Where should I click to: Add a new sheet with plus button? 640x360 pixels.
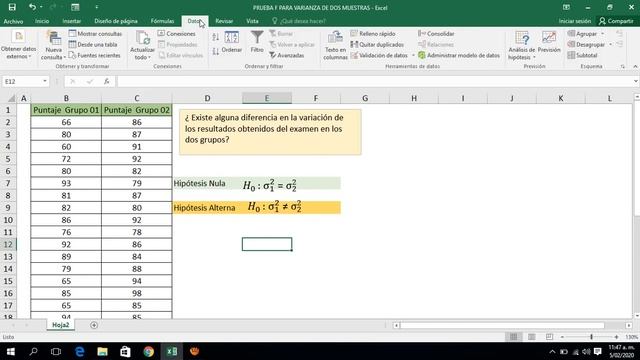tap(94, 325)
